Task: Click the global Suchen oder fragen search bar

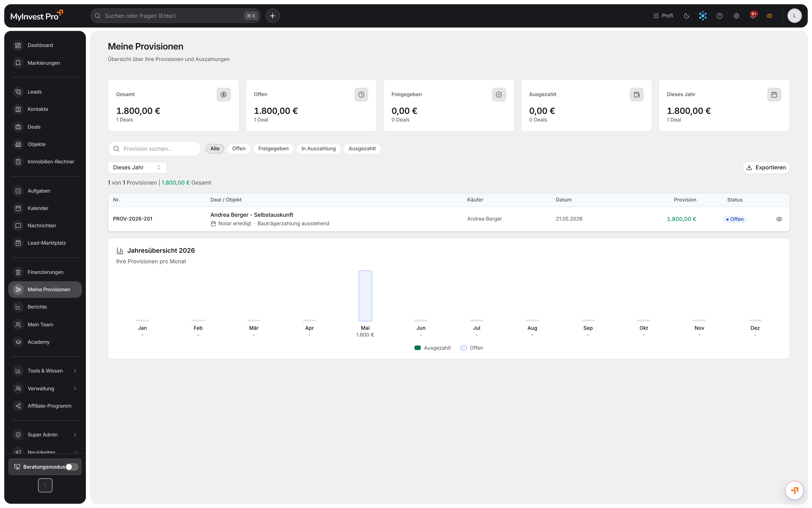Action: tap(176, 16)
